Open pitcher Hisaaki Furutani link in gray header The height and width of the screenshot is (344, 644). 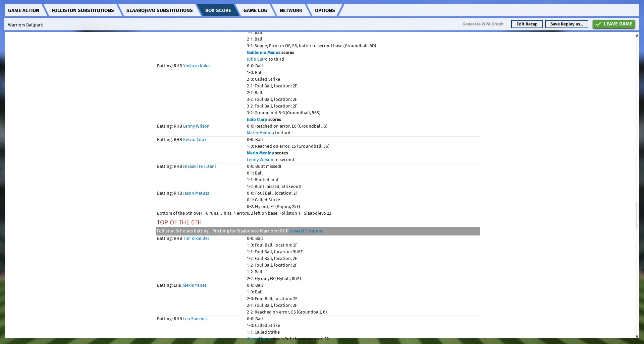click(x=306, y=231)
